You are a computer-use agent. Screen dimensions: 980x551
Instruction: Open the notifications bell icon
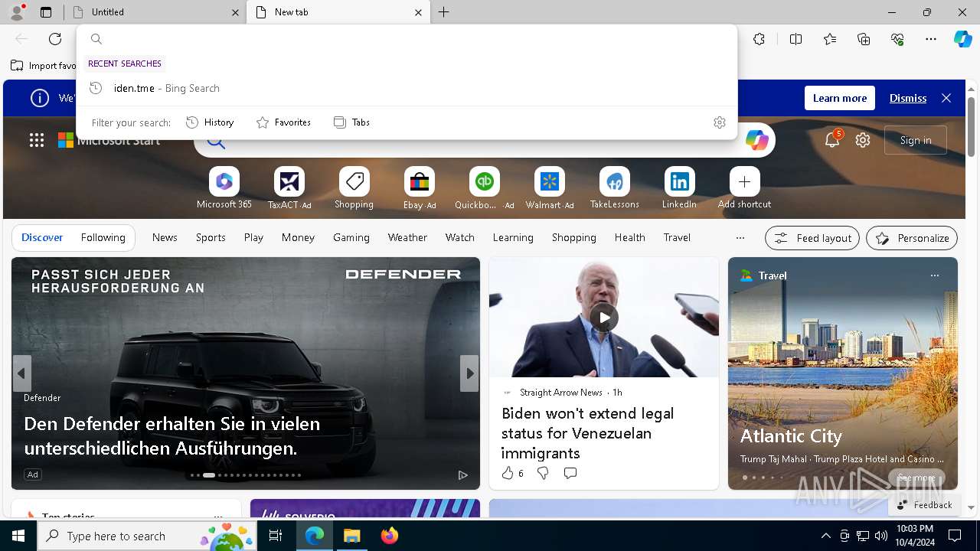tap(832, 140)
